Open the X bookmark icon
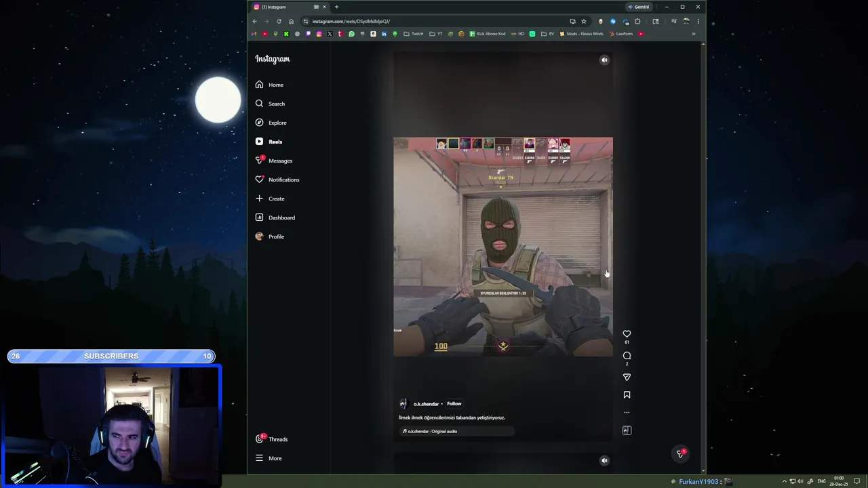 (330, 34)
